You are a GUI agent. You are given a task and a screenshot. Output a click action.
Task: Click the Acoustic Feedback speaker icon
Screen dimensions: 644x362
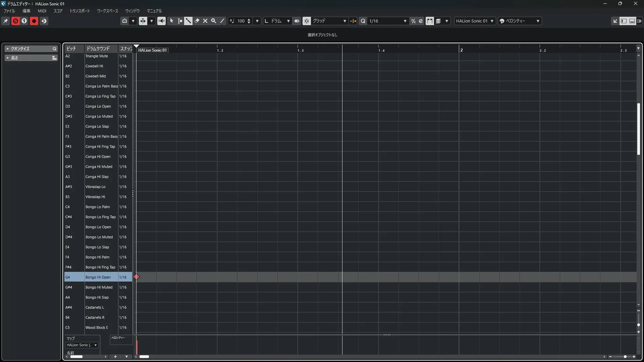click(161, 21)
